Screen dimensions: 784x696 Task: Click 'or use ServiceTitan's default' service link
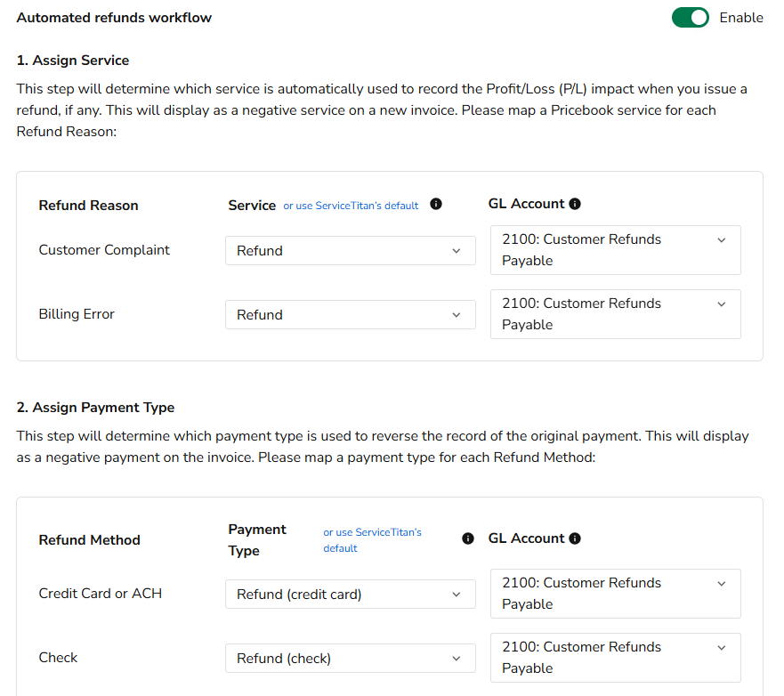[x=351, y=206]
